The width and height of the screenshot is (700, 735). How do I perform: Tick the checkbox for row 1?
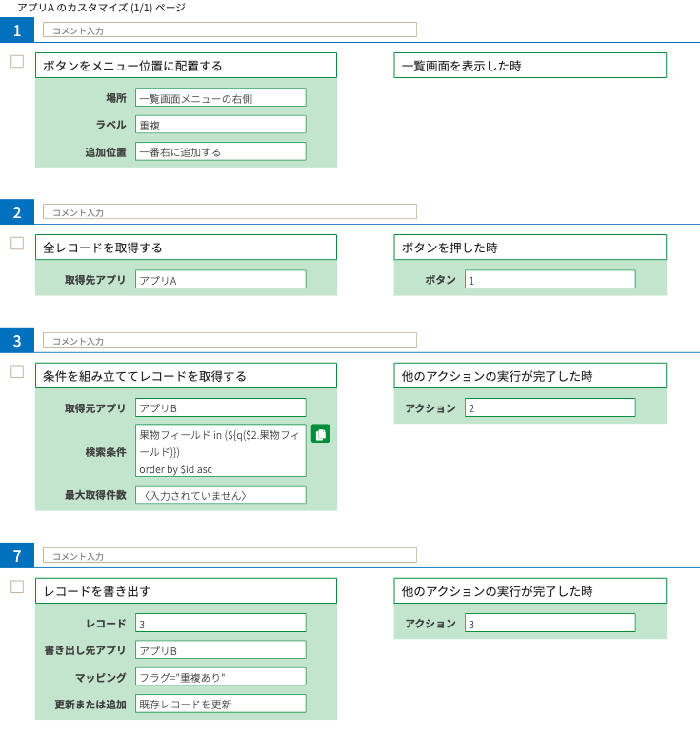17,61
